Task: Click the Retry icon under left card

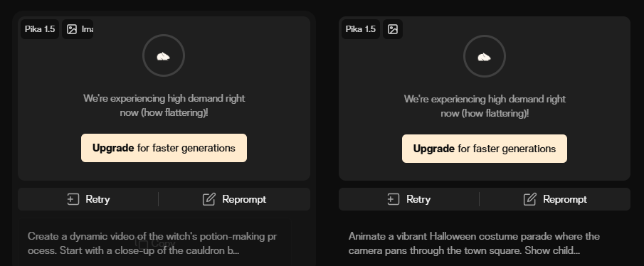Action: tap(73, 199)
